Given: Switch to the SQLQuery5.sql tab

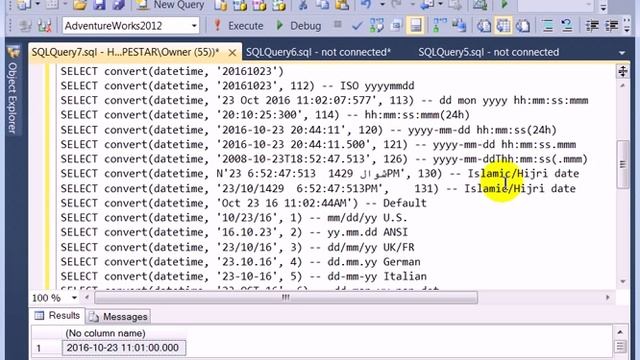Looking at the screenshot, I should pyautogui.click(x=489, y=52).
